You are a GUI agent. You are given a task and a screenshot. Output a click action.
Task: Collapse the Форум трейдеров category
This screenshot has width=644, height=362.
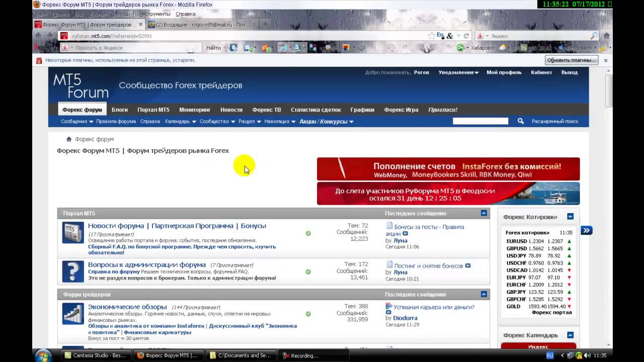pyautogui.click(x=484, y=294)
